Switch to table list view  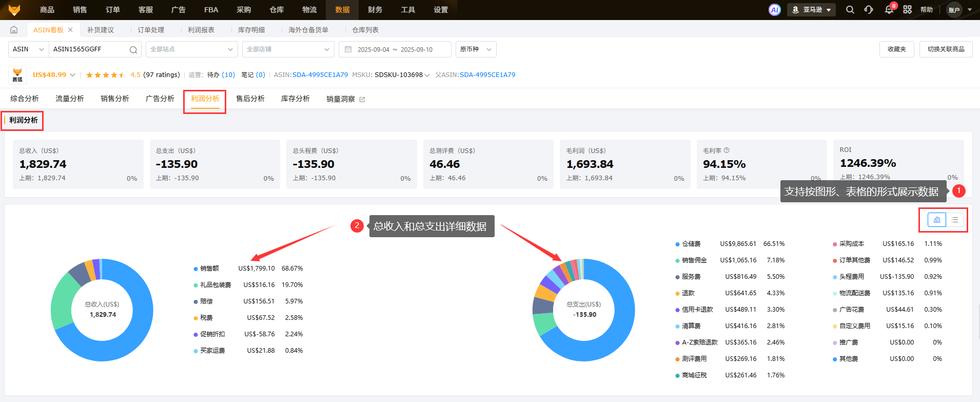(x=955, y=220)
